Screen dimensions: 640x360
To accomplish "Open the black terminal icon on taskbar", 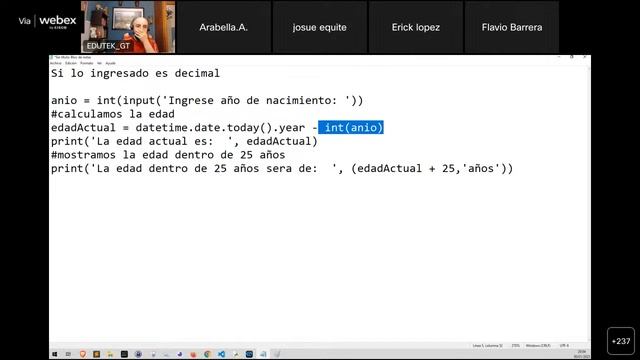I will (x=124, y=354).
